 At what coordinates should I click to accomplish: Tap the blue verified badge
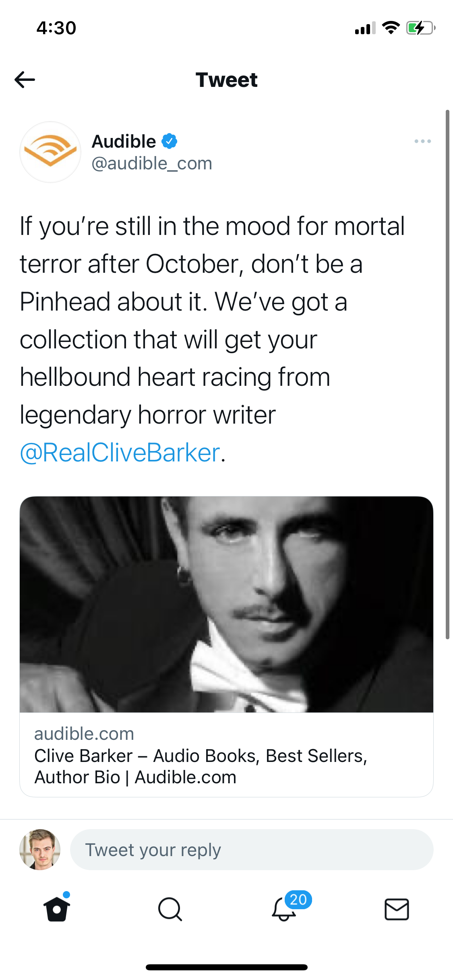tap(170, 141)
